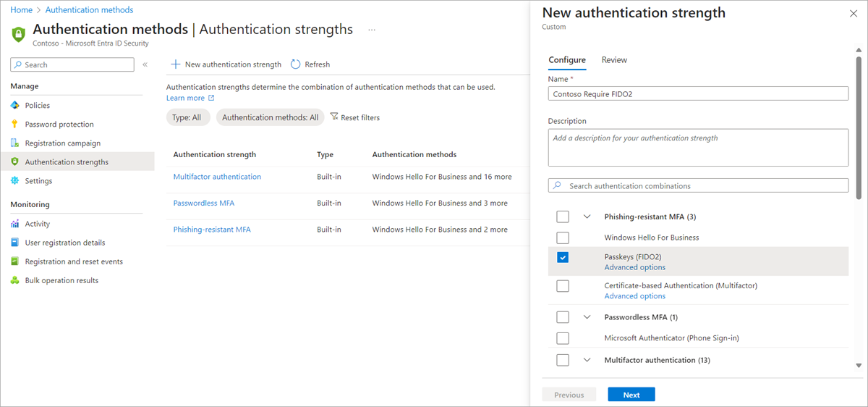The image size is (868, 407).
Task: Click the Settings gear icon in sidebar
Action: [x=15, y=181]
